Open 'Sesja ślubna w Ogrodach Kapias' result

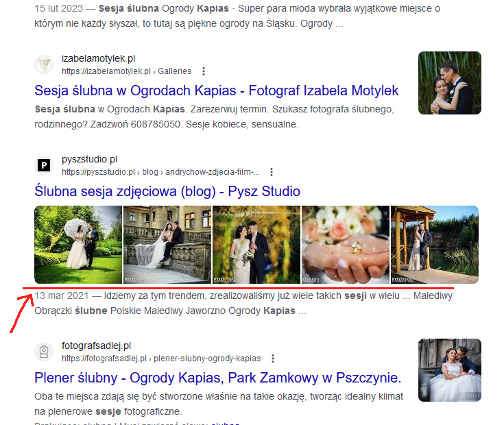(x=216, y=90)
